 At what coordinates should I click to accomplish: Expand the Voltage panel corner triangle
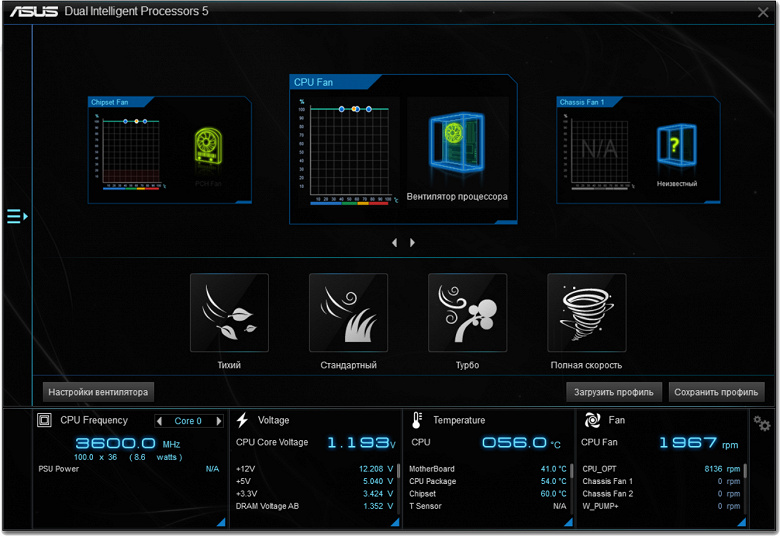click(x=395, y=522)
